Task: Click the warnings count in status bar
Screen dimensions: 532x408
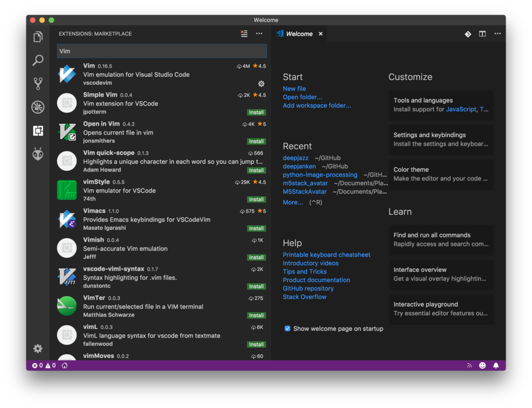Action: pyautogui.click(x=50, y=365)
